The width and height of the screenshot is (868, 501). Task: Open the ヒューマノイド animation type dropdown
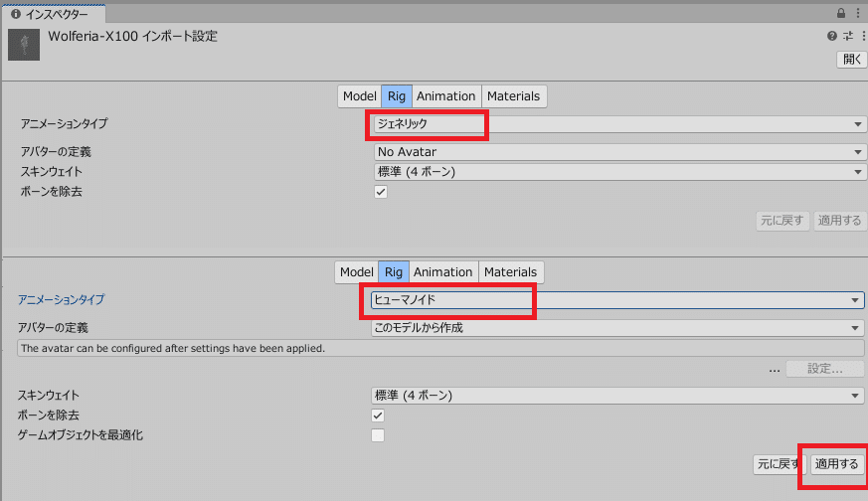(x=616, y=300)
